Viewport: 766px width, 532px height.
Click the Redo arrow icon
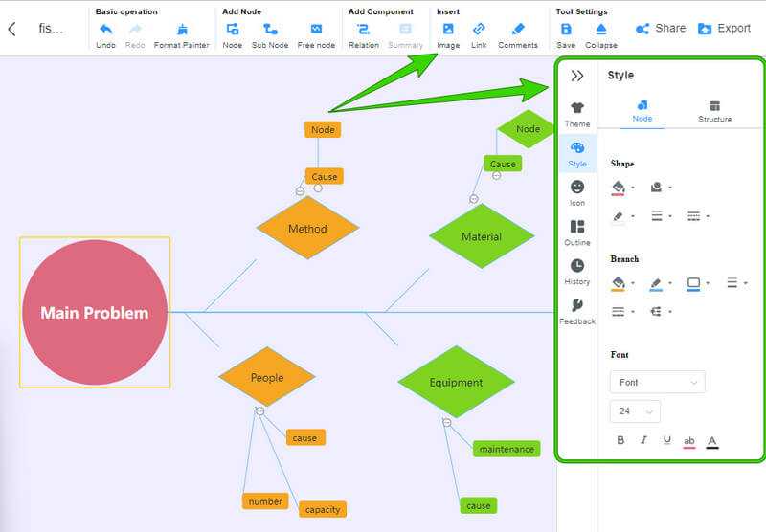point(135,30)
